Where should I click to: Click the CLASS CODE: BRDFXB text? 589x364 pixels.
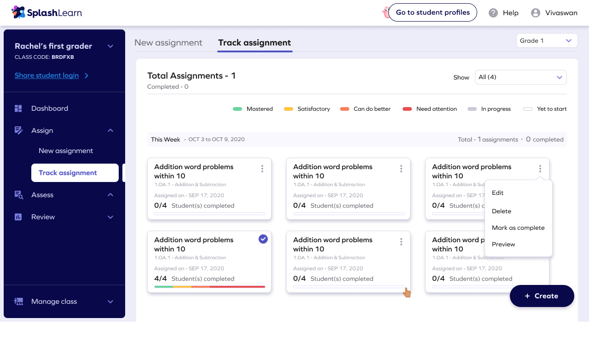pos(44,57)
